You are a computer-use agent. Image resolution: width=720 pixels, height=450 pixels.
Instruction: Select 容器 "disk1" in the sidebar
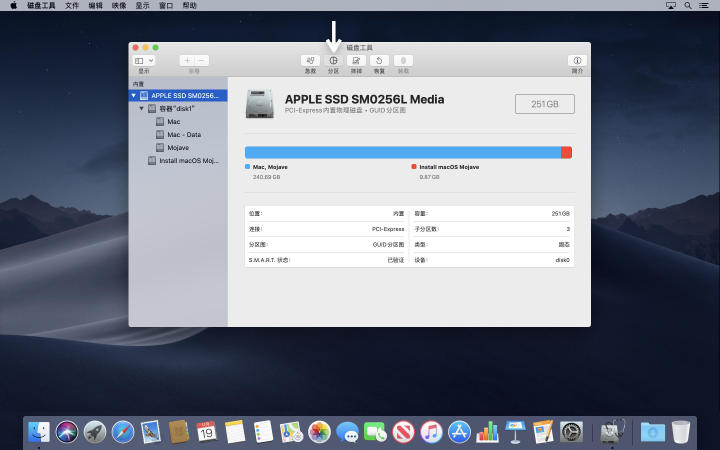(x=178, y=109)
